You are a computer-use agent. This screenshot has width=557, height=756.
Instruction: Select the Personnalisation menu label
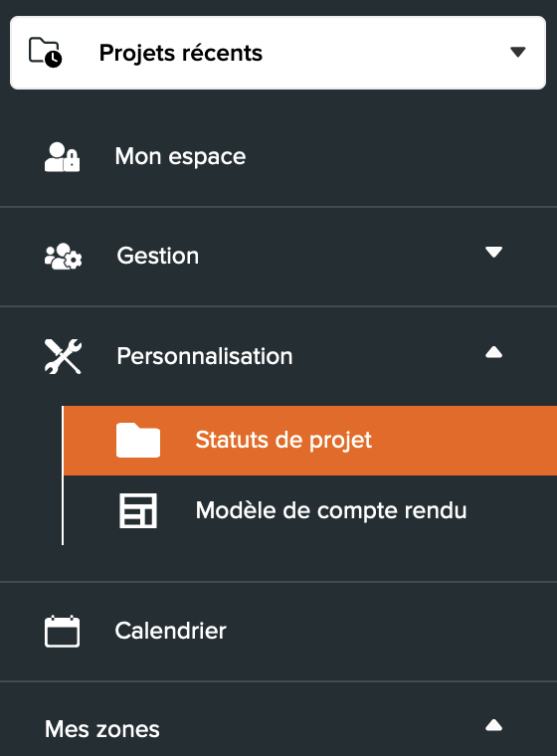pos(205,356)
